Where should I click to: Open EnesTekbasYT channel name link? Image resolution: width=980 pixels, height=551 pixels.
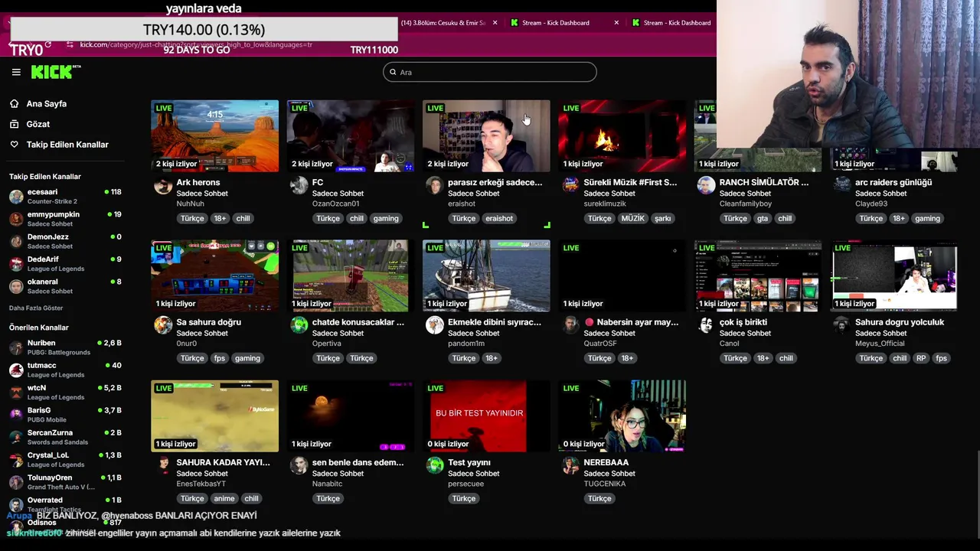(201, 484)
